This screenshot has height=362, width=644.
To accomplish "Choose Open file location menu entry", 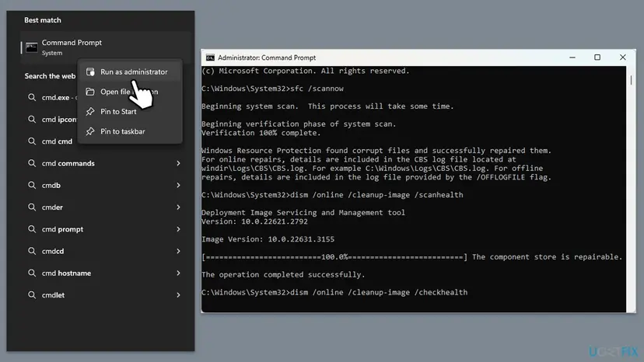I will 130,92.
